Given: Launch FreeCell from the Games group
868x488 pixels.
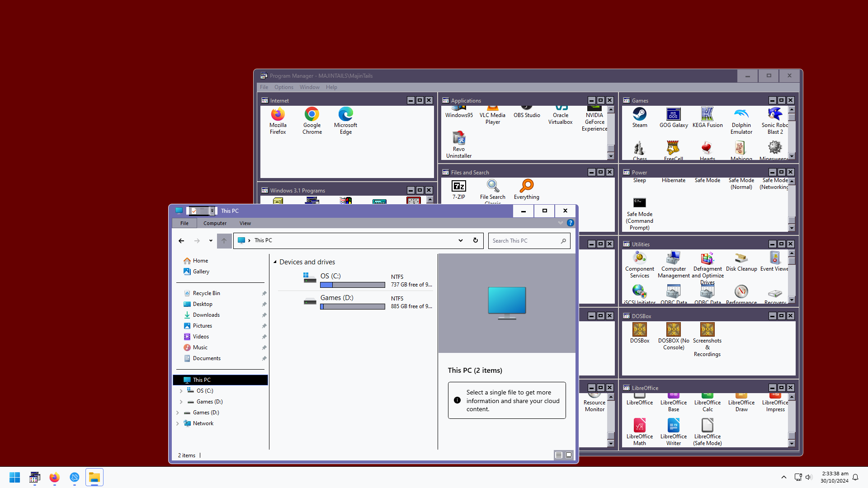Looking at the screenshot, I should coord(673,148).
